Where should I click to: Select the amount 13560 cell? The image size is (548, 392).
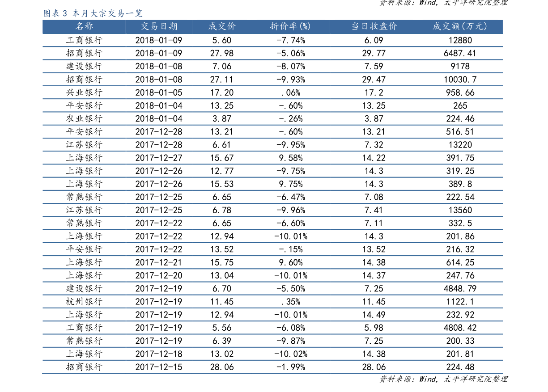(460, 210)
